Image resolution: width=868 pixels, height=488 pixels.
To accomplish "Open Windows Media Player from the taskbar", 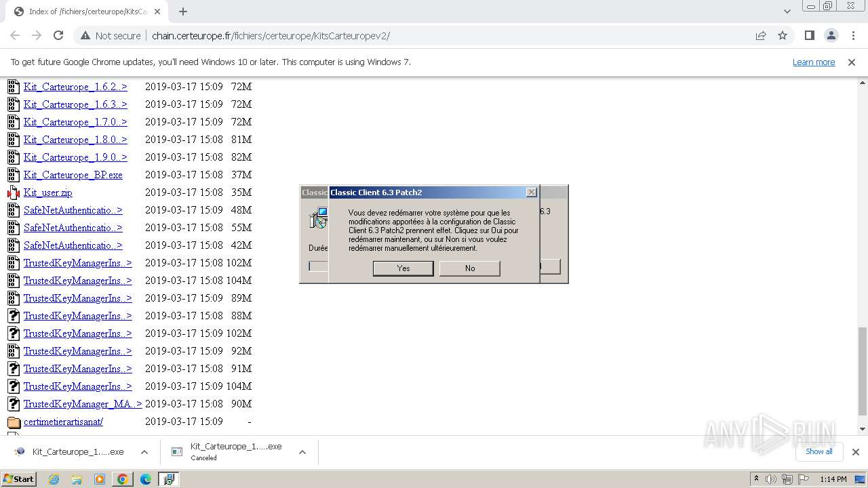I will (x=100, y=479).
